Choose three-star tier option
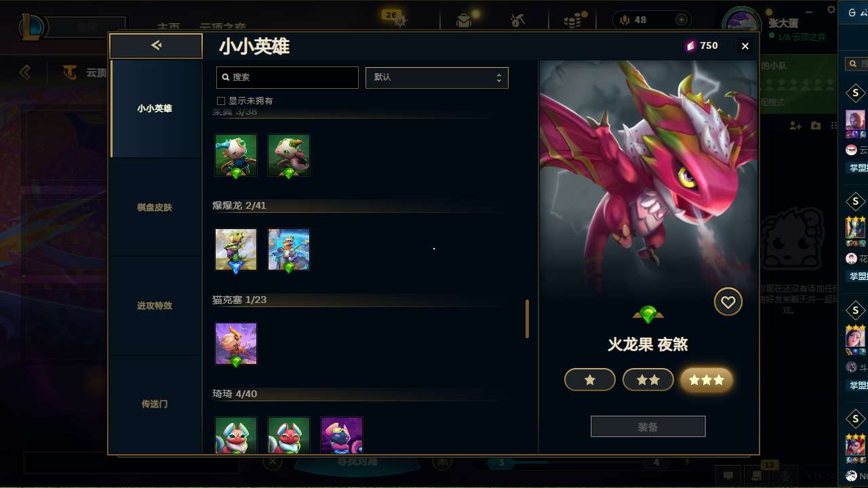This screenshot has width=868, height=488. pyautogui.click(x=707, y=380)
